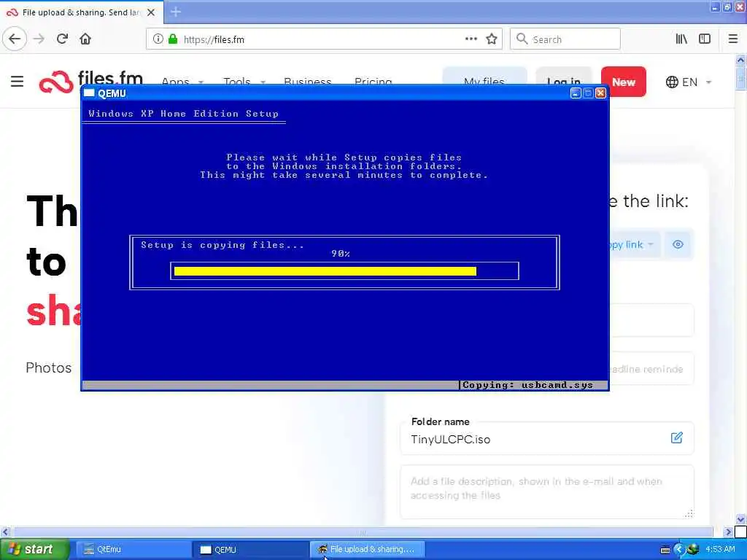This screenshot has width=747, height=560.
Task: Switch to QEMU taskbar button
Action: coord(251,550)
